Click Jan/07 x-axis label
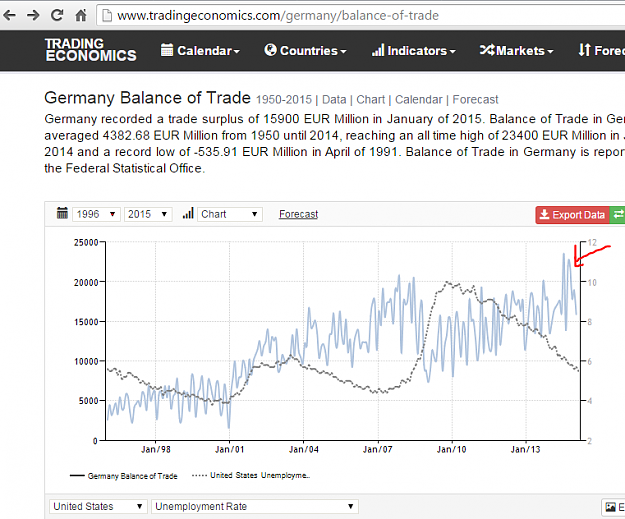 [377, 450]
